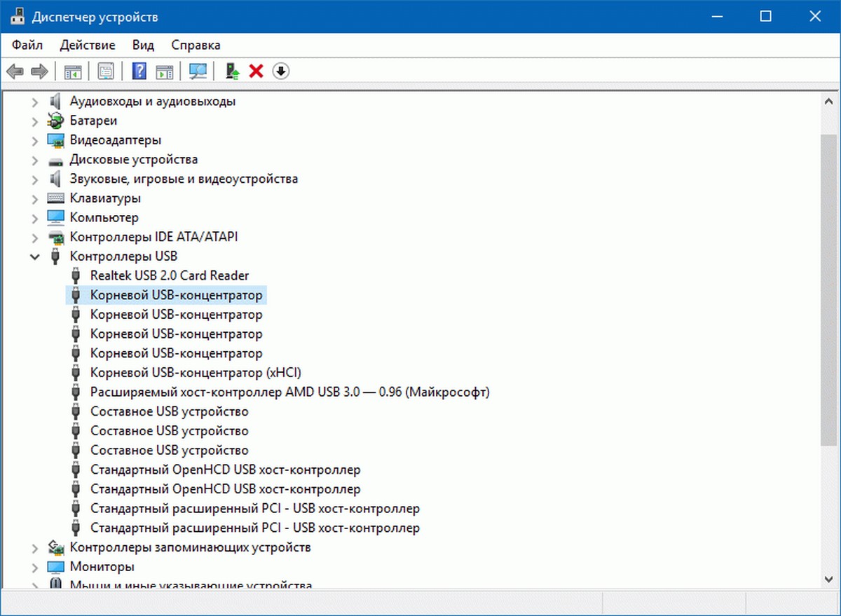The image size is (841, 616).
Task: Select Корневой USB-концентратор (xHCI) label
Action: (196, 372)
